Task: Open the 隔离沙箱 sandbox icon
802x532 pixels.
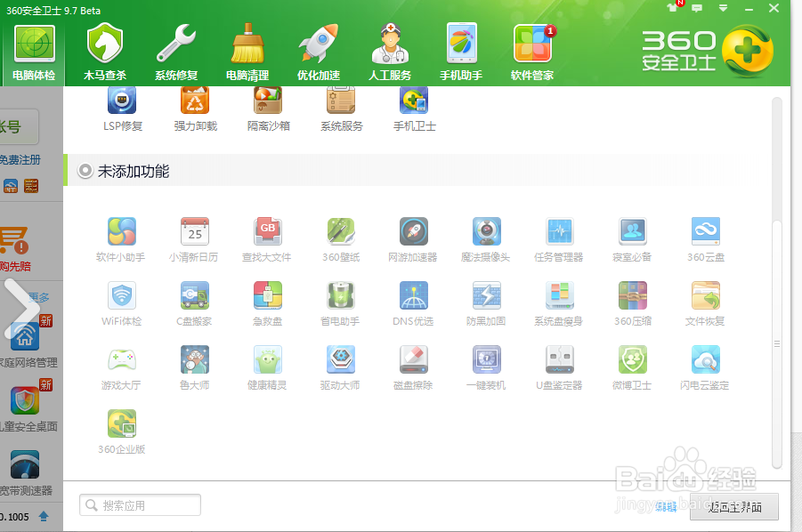Action: point(268,101)
